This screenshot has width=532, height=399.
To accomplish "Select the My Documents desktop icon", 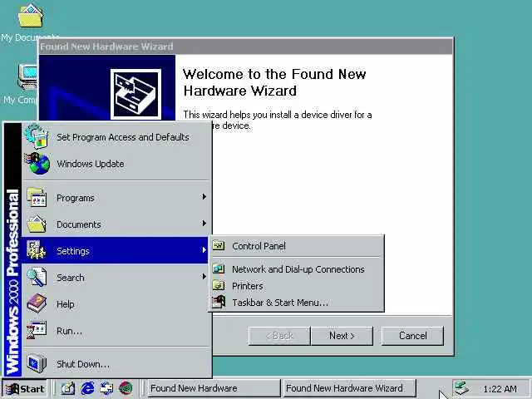I will pyautogui.click(x=30, y=22).
